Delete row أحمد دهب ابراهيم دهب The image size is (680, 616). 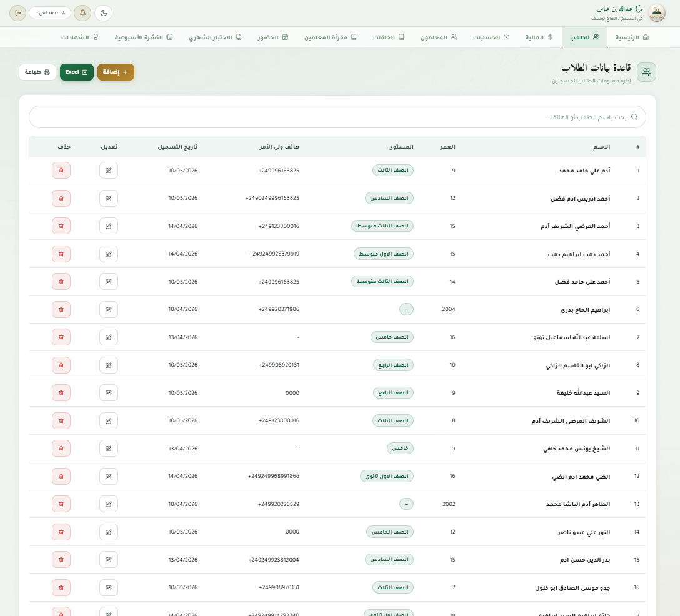(61, 254)
